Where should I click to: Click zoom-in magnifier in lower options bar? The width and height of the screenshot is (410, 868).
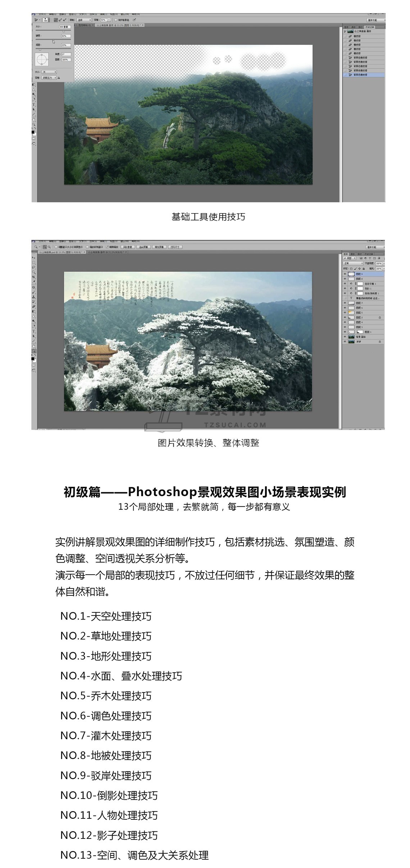45,247
